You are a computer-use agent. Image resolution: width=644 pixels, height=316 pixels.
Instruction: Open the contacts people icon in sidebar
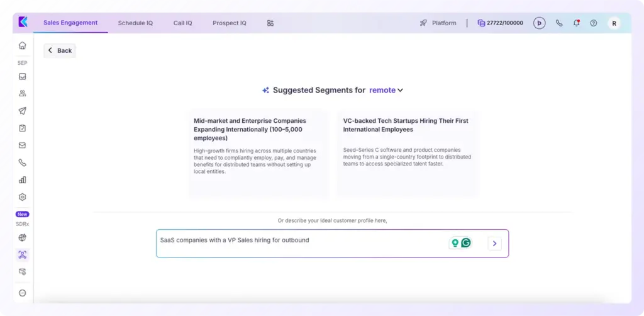(23, 94)
